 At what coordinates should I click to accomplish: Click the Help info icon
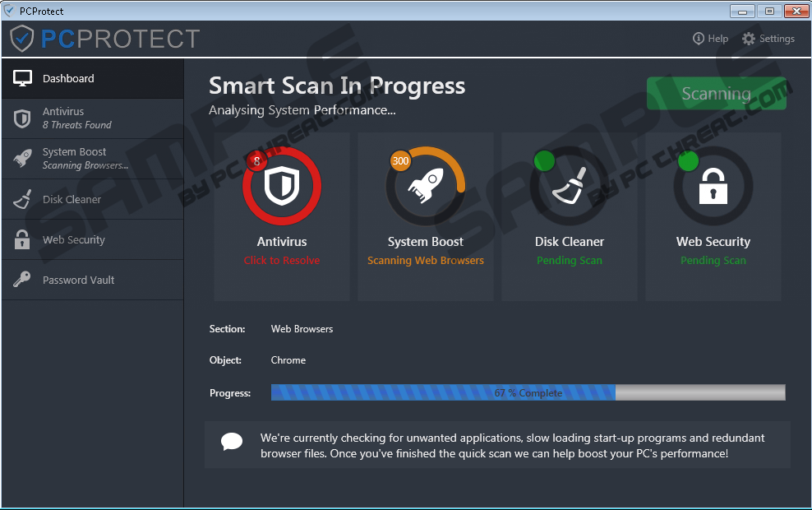[698, 39]
